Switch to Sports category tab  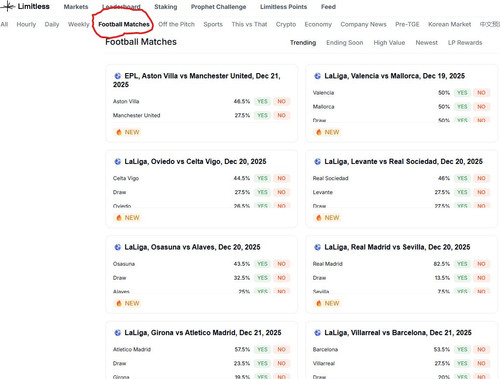(213, 24)
